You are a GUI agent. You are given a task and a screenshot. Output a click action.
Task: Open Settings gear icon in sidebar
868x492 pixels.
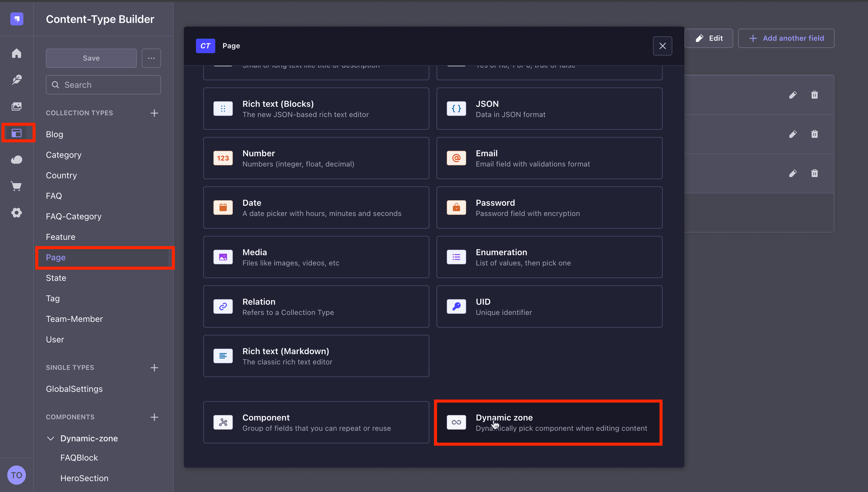tap(17, 213)
